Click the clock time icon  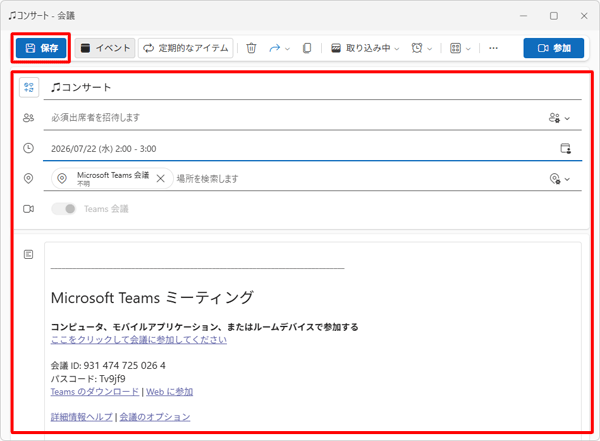[x=28, y=148]
